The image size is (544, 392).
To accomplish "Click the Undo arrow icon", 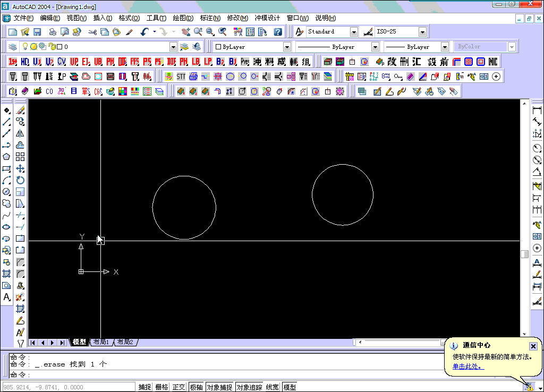I will click(144, 32).
